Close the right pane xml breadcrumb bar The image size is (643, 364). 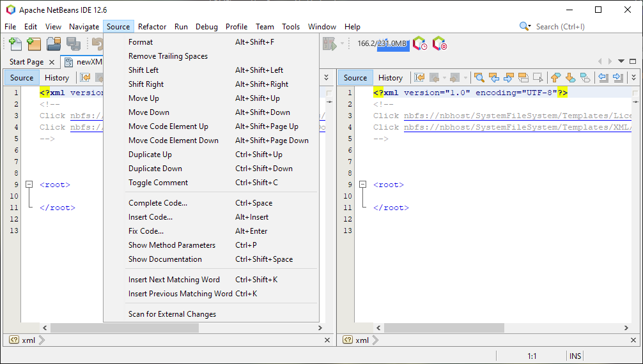(x=634, y=340)
